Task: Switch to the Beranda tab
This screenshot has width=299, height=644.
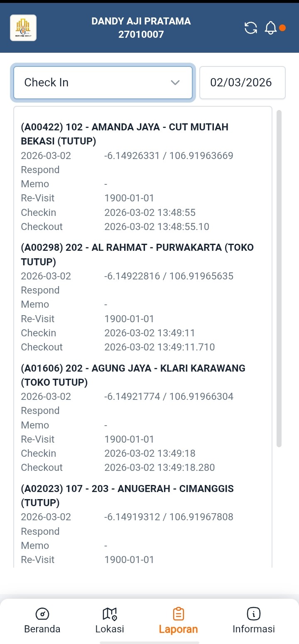Action: tap(42, 629)
